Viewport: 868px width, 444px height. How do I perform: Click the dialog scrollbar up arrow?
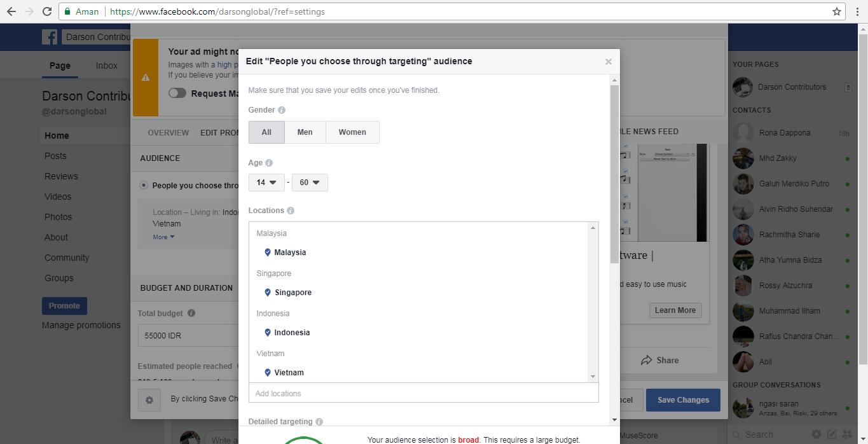(x=614, y=80)
